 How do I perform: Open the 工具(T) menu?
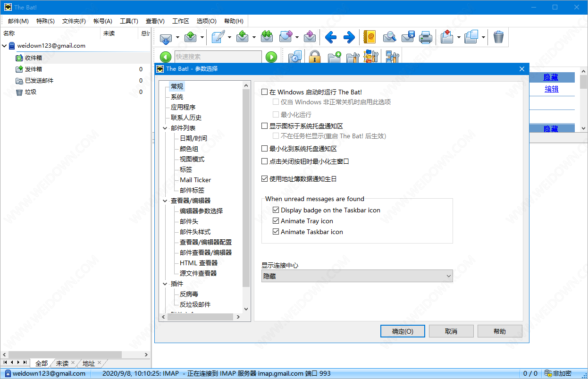pos(129,21)
